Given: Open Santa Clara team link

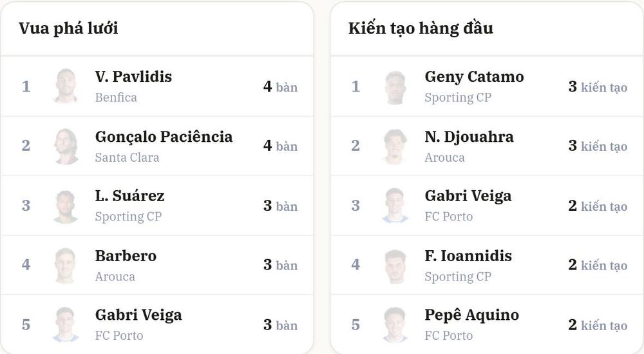Looking at the screenshot, I should click(x=127, y=157).
